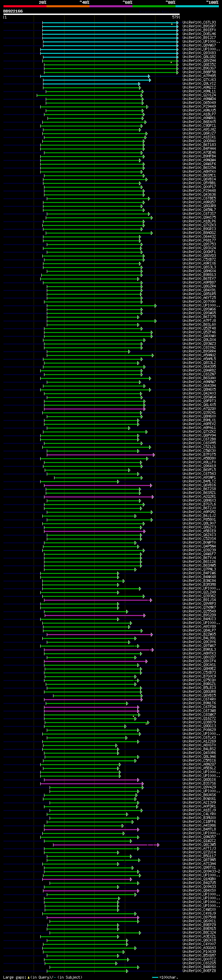Image resolution: width=222 pixels, height=980 pixels.
Task: Select the label UniRef100_Q851R5
Action: [x=199, y=294]
